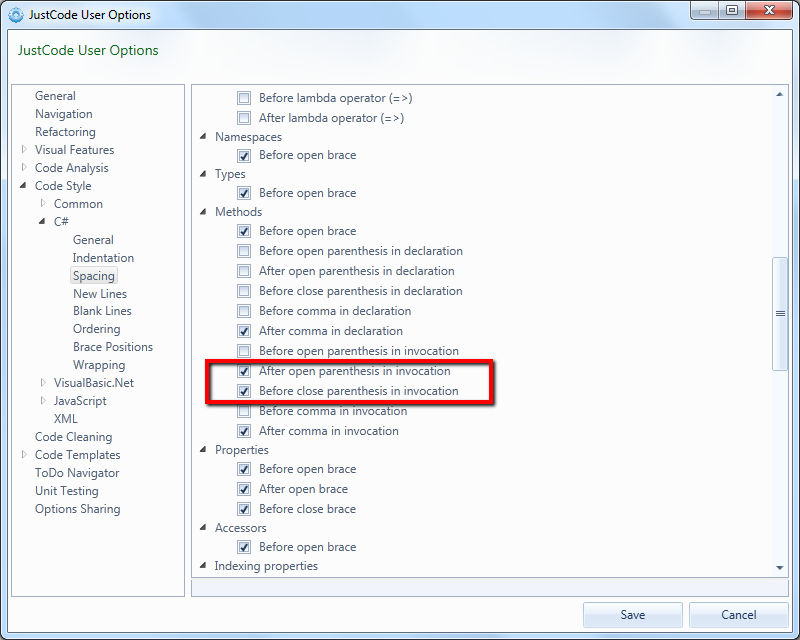Open ToDo Navigator options
The image size is (800, 640).
(77, 473)
